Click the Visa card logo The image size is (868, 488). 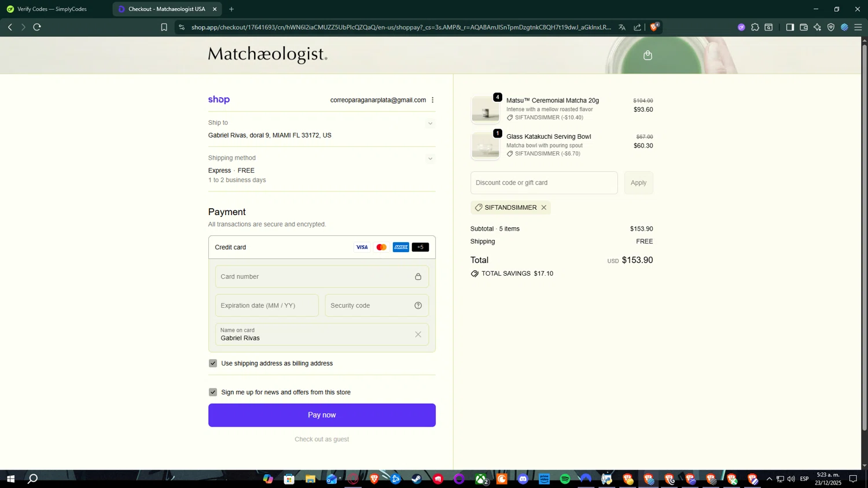362,247
